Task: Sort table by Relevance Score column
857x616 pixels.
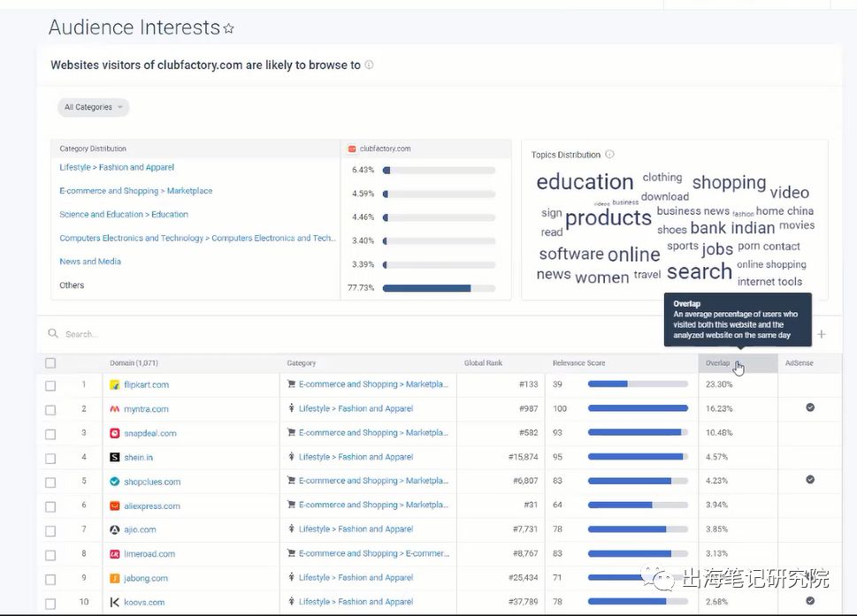Action: click(x=578, y=363)
